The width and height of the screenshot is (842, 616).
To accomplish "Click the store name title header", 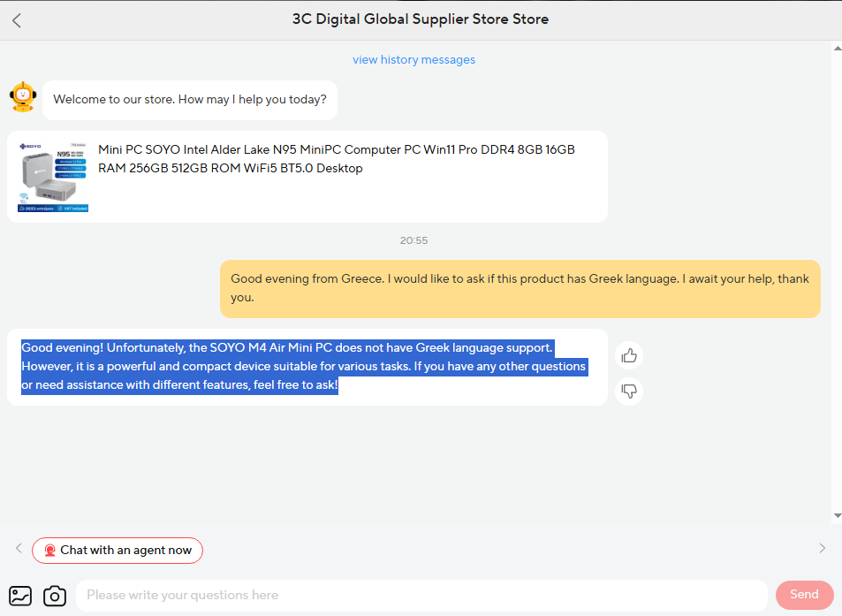I will coord(421,19).
